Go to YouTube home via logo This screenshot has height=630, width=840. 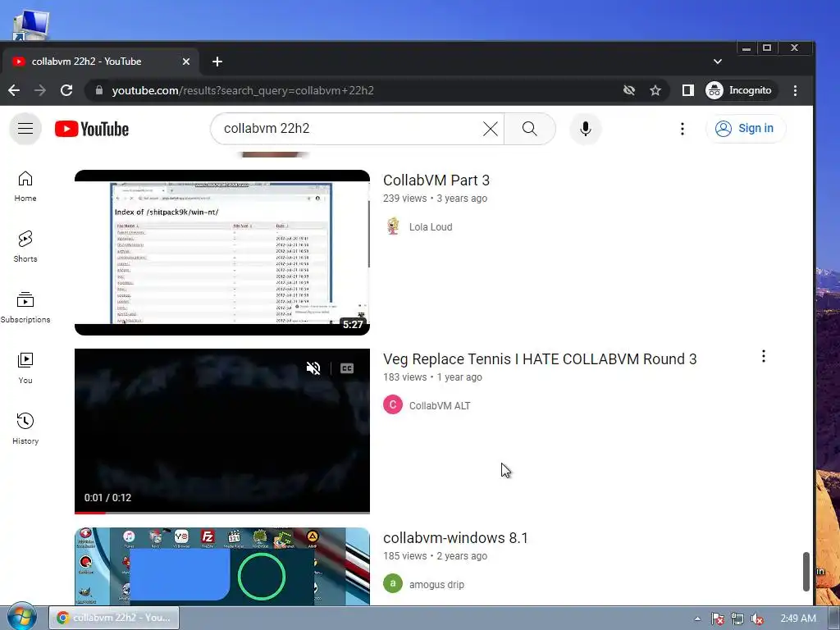92,129
